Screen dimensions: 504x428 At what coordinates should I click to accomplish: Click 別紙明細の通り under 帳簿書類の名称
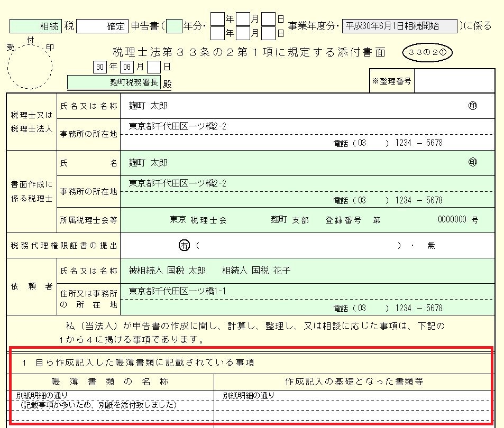(x=42, y=396)
